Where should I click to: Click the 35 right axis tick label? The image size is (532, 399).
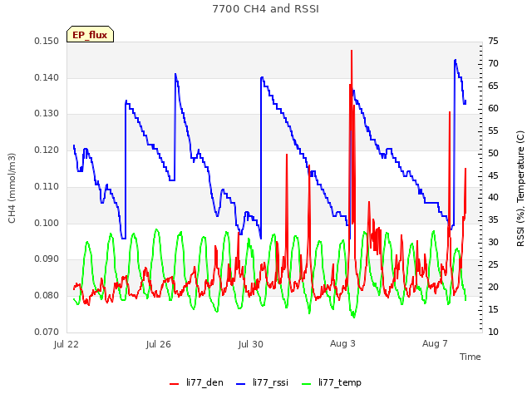493,219
